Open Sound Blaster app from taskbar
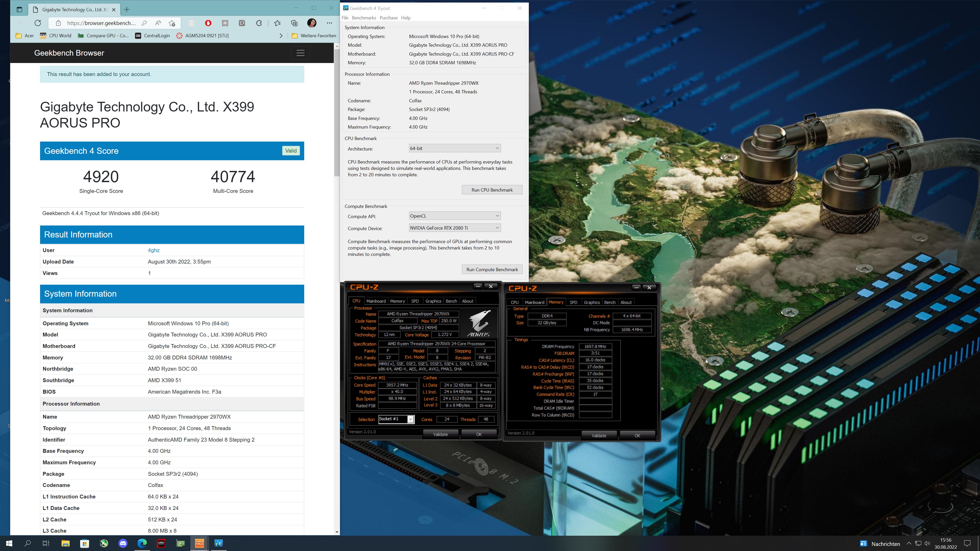 click(x=161, y=543)
